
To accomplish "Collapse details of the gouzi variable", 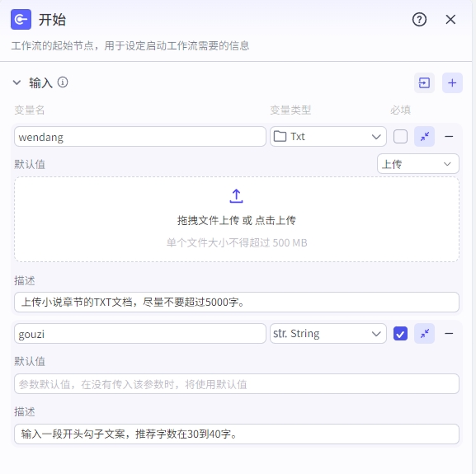I will click(424, 334).
